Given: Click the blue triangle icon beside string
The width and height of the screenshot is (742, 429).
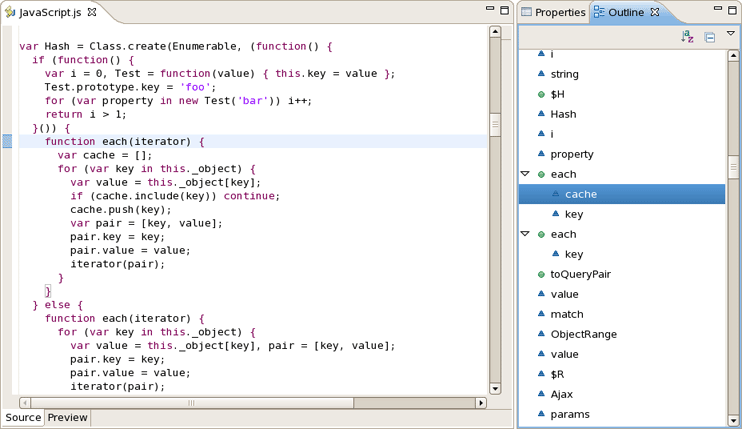Looking at the screenshot, I should (541, 73).
